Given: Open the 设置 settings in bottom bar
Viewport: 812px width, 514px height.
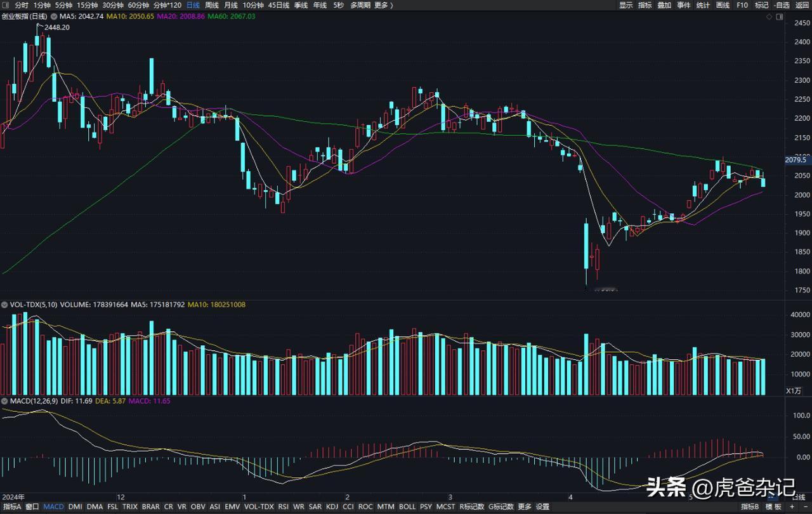Looking at the screenshot, I should pyautogui.click(x=543, y=507).
